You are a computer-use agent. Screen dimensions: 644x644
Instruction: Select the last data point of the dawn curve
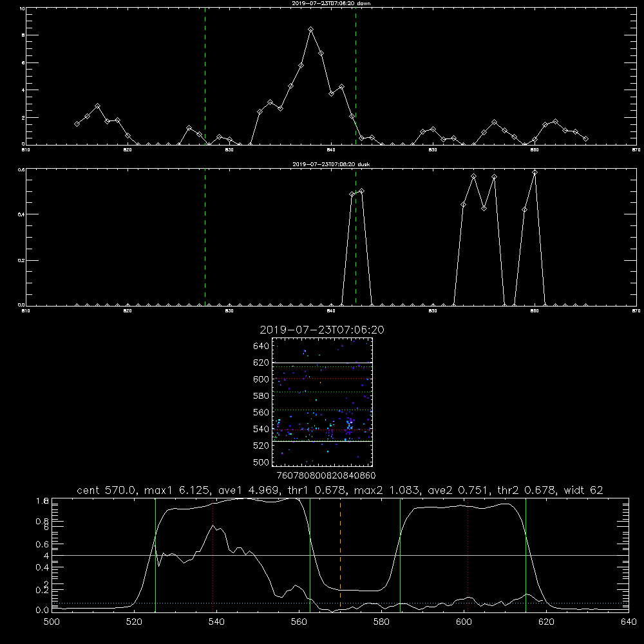click(x=585, y=139)
